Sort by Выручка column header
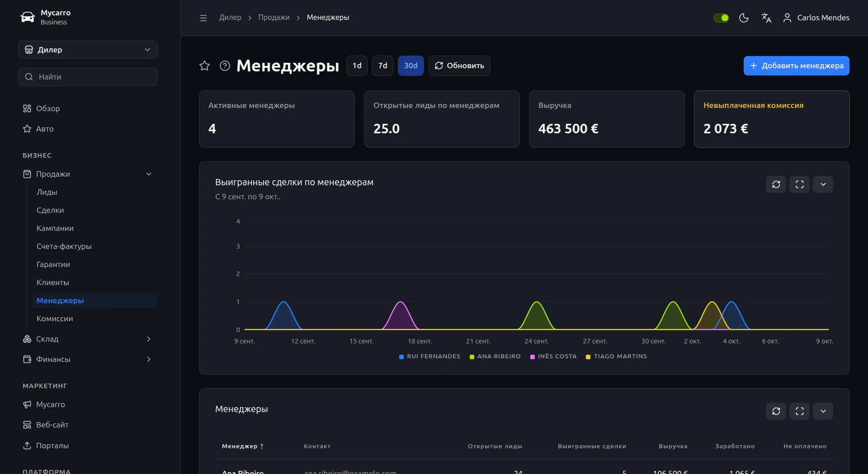 (x=673, y=446)
